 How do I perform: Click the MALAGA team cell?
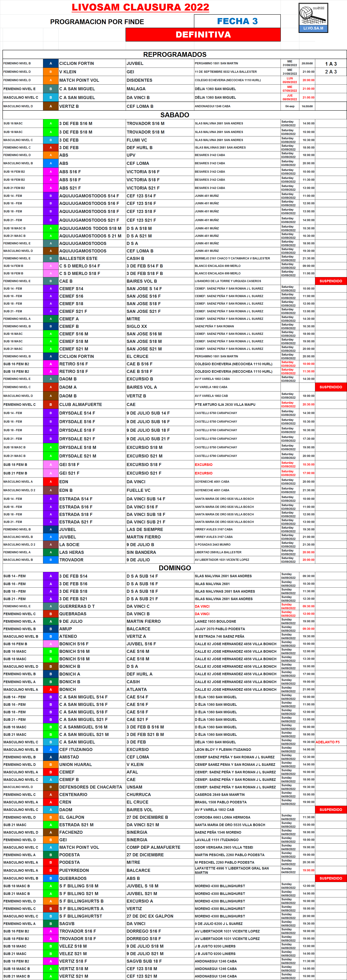pos(160,89)
